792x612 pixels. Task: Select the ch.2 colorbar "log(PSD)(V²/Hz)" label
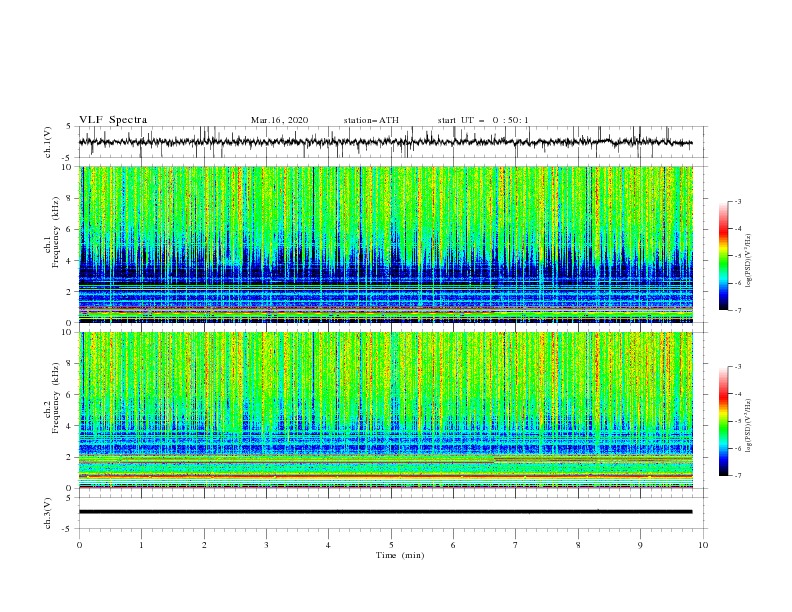[749, 425]
